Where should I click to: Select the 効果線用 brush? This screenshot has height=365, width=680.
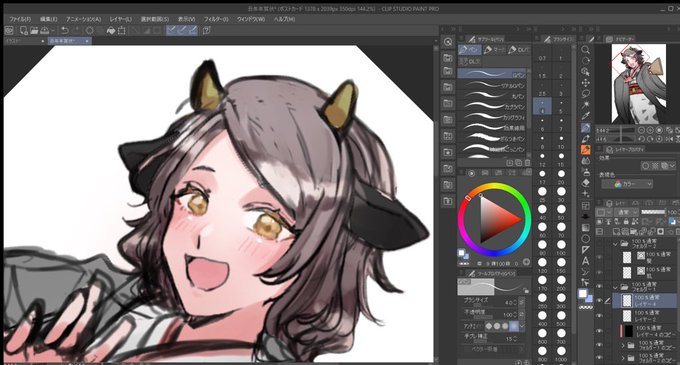coord(492,127)
